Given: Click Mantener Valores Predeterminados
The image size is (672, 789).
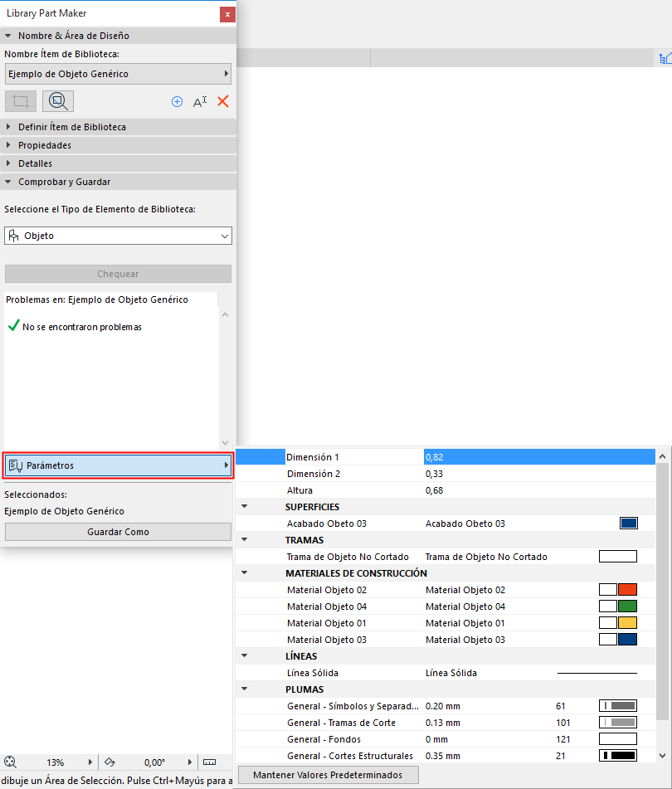Looking at the screenshot, I should click(328, 775).
